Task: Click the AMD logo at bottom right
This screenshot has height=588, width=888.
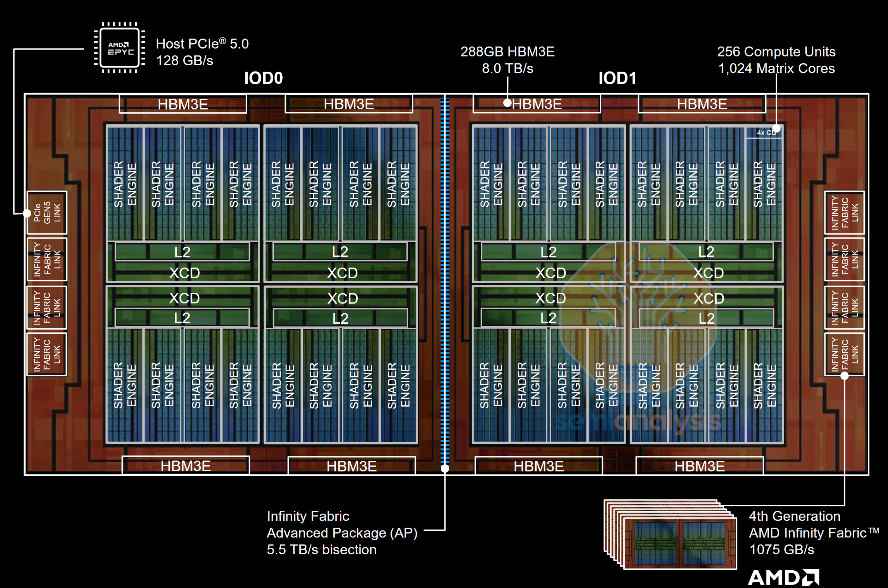Action: click(784, 577)
